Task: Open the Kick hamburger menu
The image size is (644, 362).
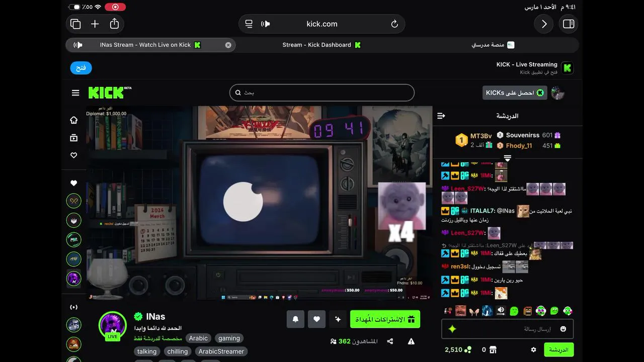Action: tap(75, 93)
